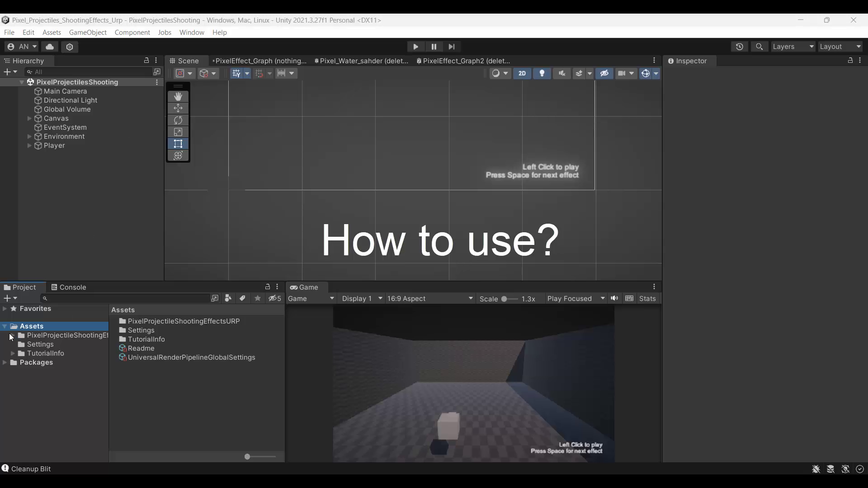Open the Component menu
This screenshot has height=488, width=868.
coord(132,33)
